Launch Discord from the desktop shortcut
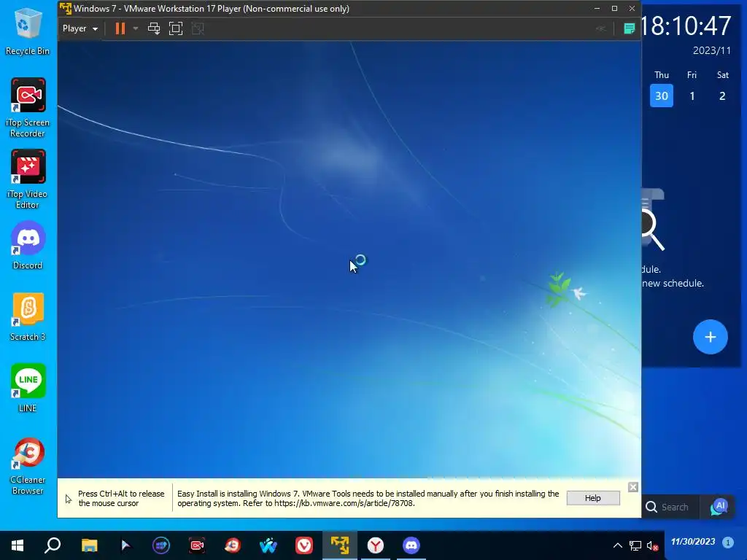 coord(28,246)
